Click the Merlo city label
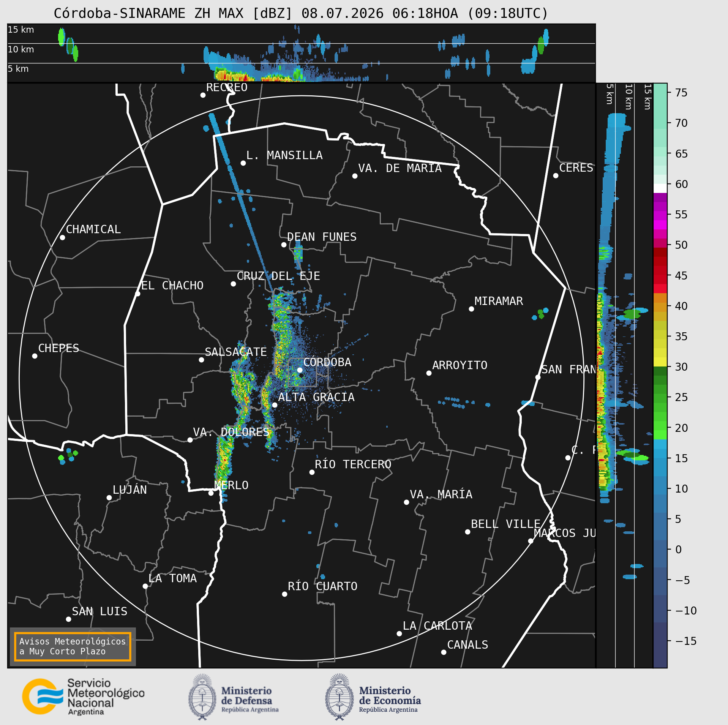This screenshot has width=728, height=725. [x=231, y=485]
